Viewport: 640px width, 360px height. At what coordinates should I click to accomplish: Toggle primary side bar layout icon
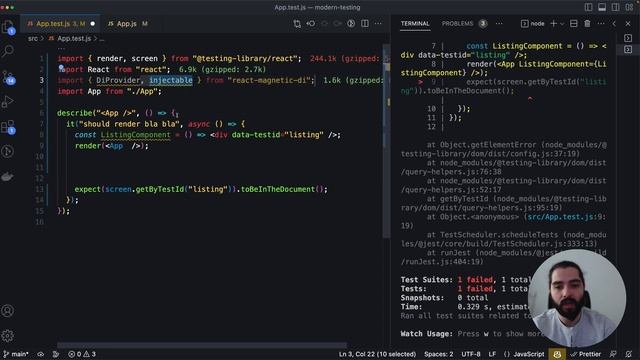(588, 7)
